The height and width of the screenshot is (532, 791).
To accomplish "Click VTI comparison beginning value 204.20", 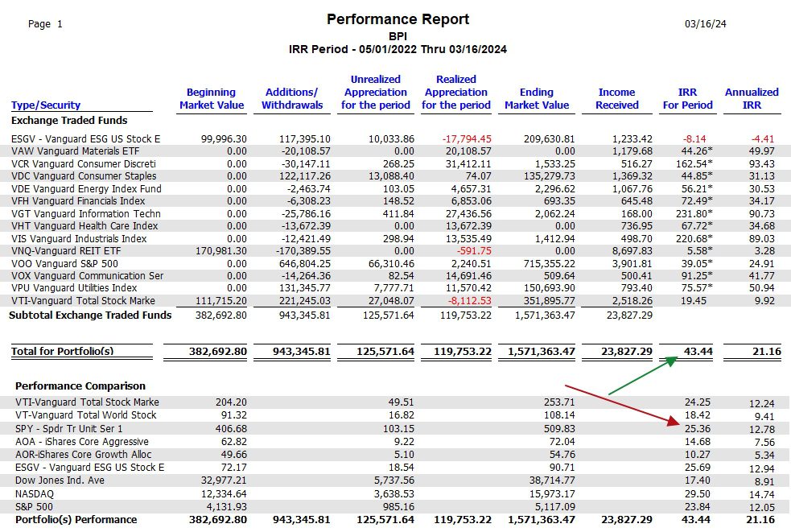I will (x=232, y=402).
